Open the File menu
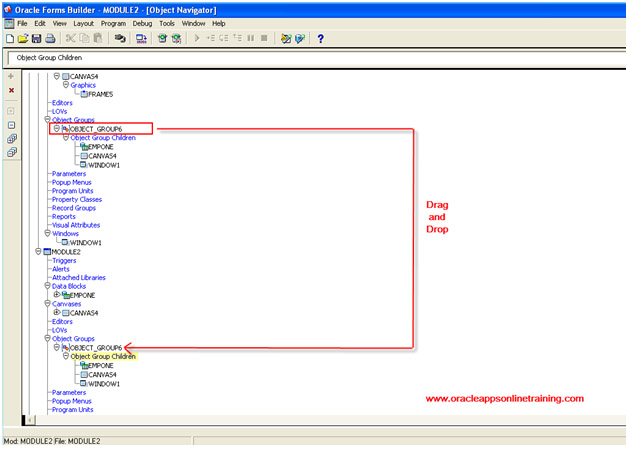The width and height of the screenshot is (627, 449). click(x=22, y=24)
